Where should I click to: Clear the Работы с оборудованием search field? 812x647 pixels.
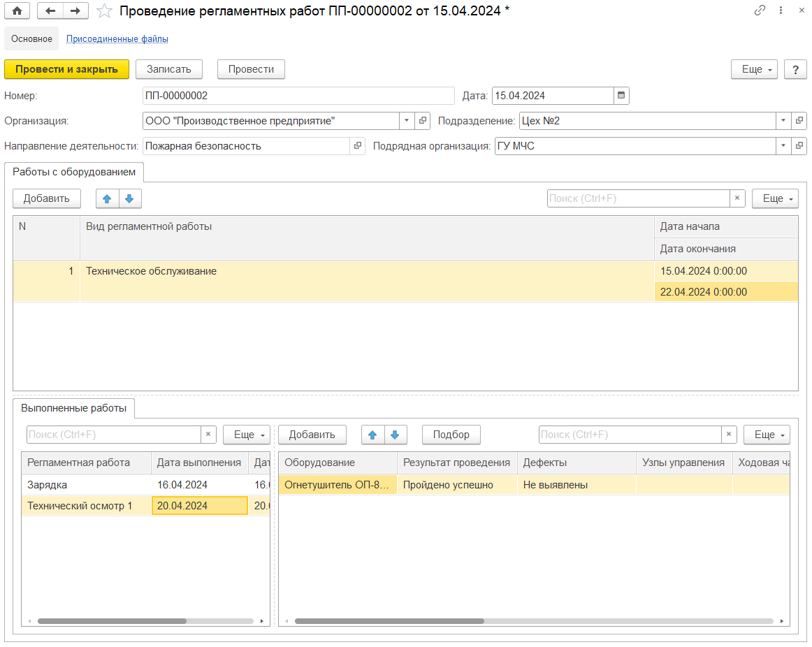[737, 198]
